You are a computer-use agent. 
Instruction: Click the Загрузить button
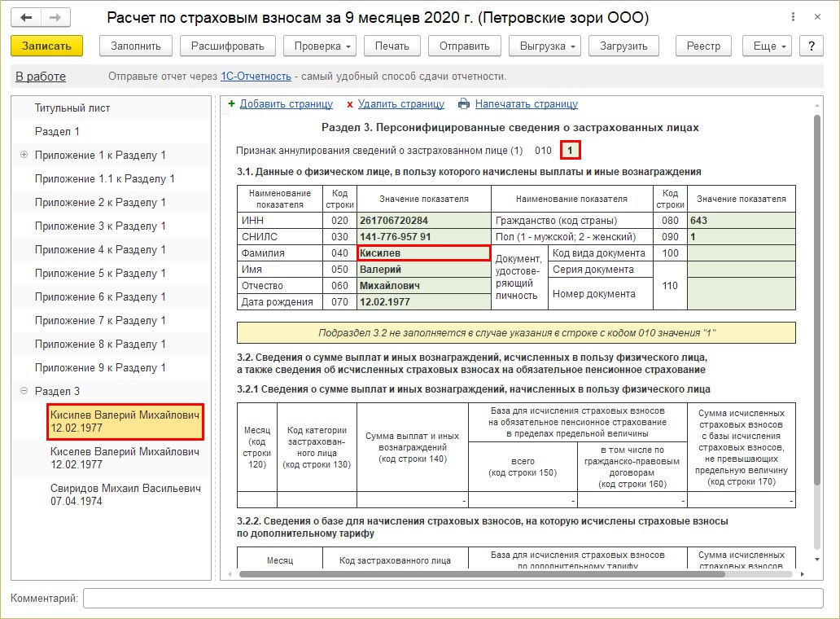click(623, 46)
